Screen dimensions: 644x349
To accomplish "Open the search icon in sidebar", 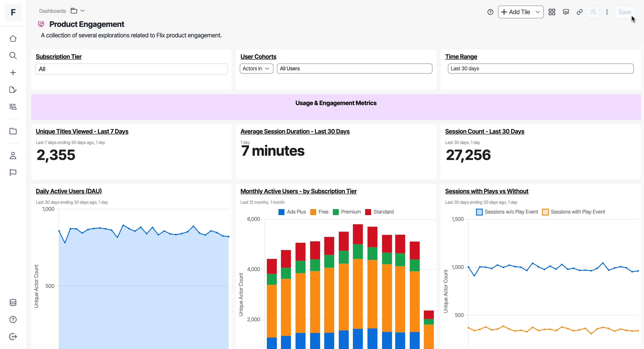I will click(13, 56).
